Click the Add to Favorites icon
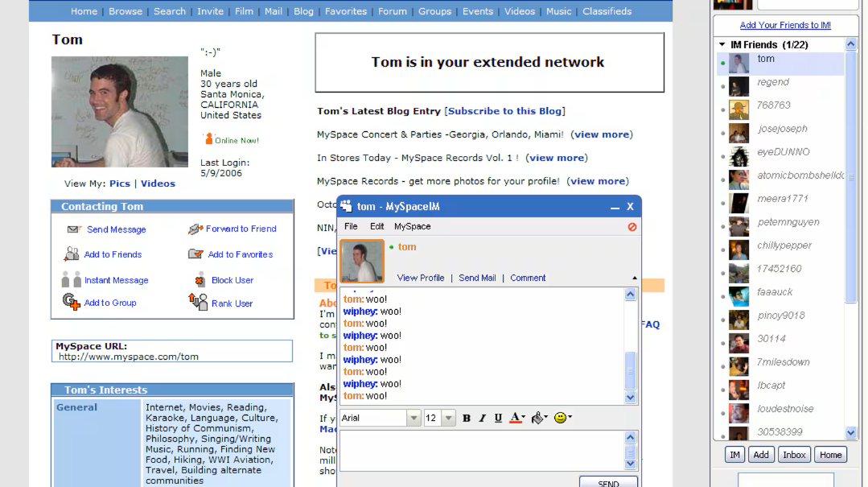 click(195, 254)
